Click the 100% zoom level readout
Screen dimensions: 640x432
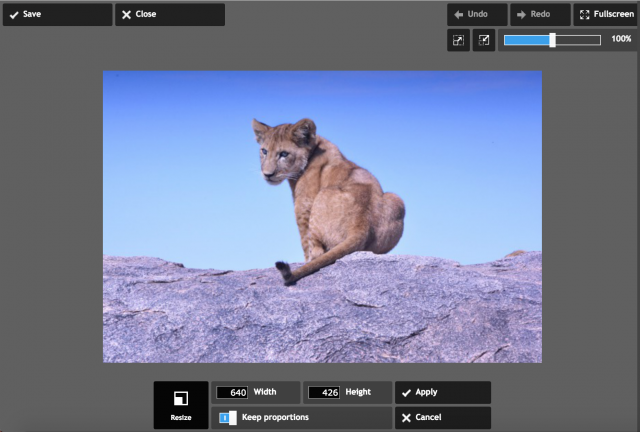pyautogui.click(x=621, y=39)
